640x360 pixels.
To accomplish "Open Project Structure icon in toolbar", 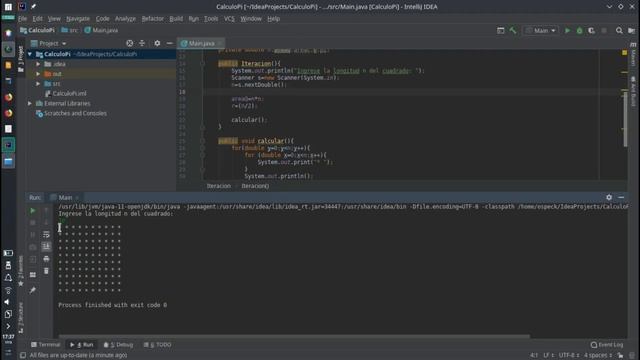I will tap(631, 30).
